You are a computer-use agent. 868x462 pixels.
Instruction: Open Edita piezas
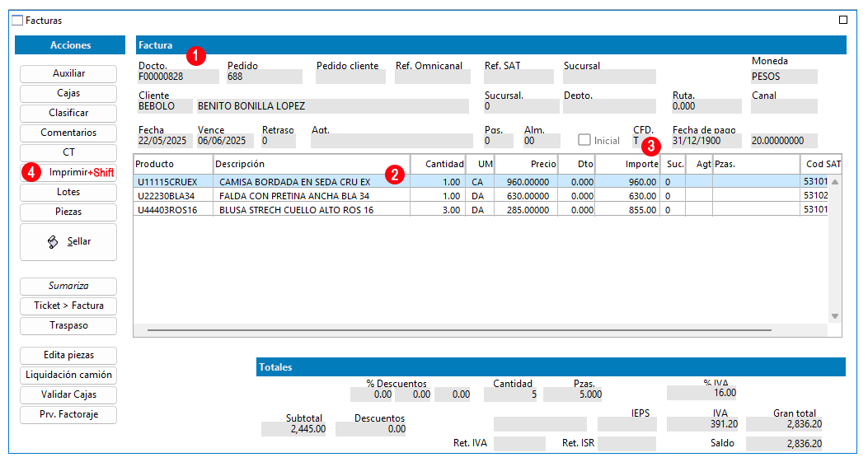click(x=68, y=355)
